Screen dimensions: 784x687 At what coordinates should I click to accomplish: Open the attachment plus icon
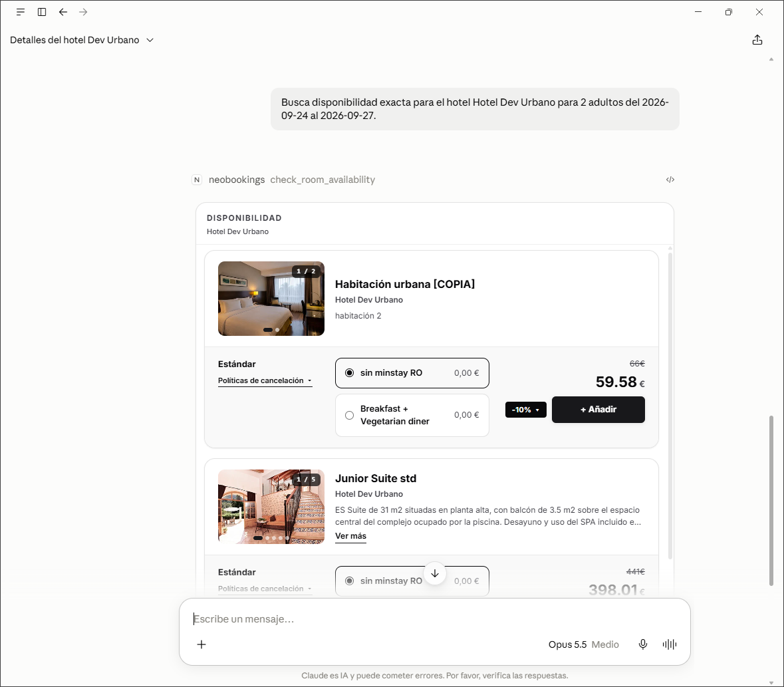201,644
